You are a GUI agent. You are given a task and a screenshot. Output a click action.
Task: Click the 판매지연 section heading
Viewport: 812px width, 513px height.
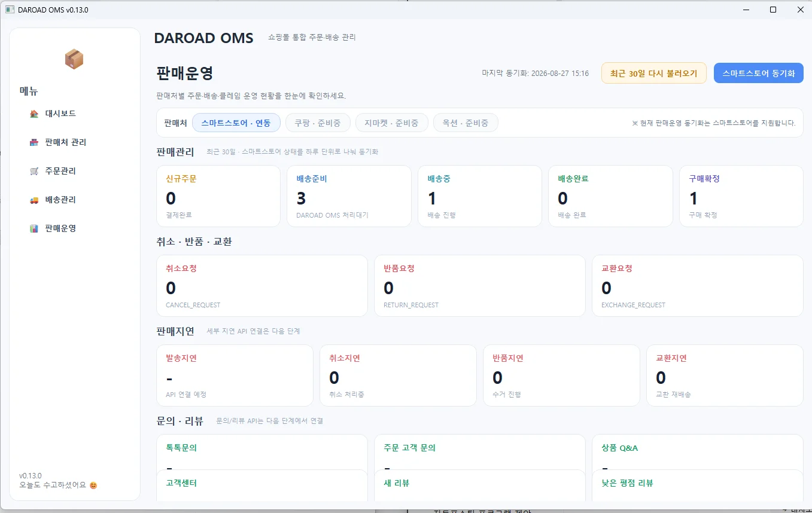pos(175,331)
